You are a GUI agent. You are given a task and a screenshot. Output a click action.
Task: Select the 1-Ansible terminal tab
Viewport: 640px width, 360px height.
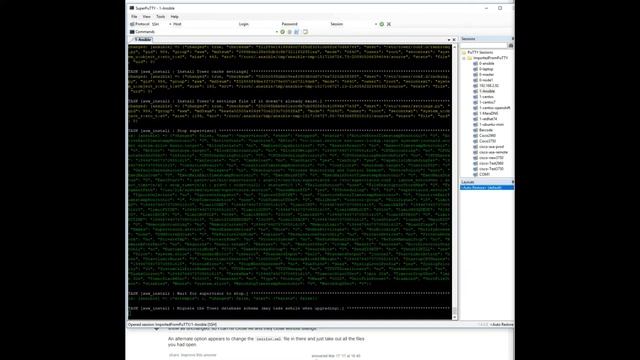pos(142,40)
